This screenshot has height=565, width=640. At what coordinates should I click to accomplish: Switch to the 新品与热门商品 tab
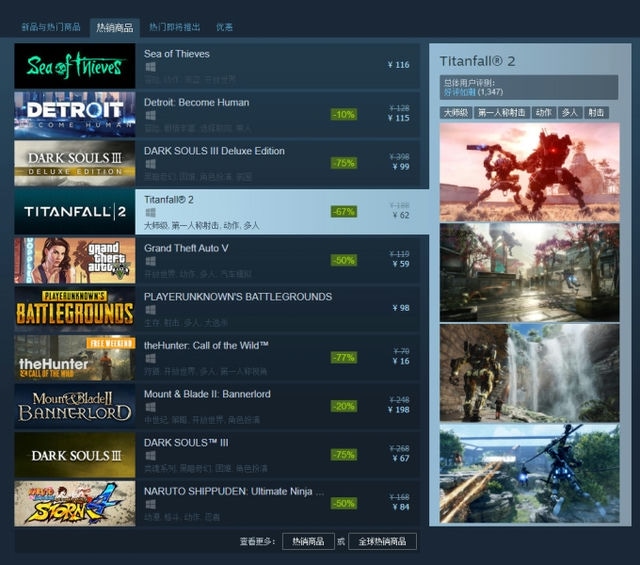51,27
